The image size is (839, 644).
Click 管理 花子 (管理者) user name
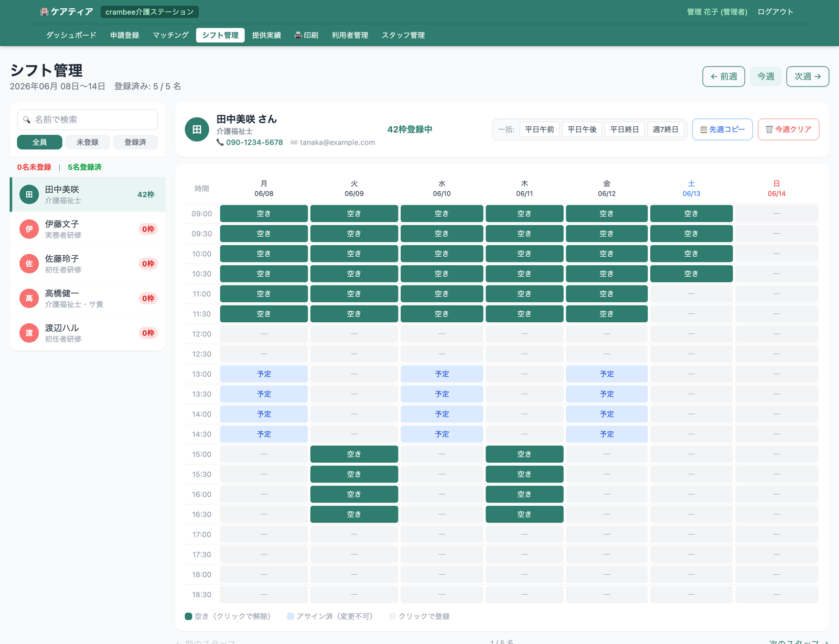pyautogui.click(x=717, y=12)
